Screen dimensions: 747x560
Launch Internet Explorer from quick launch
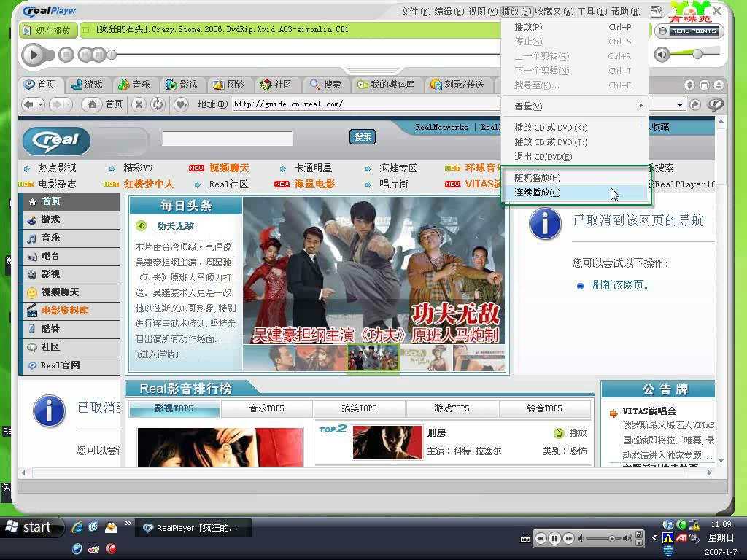click(77, 527)
